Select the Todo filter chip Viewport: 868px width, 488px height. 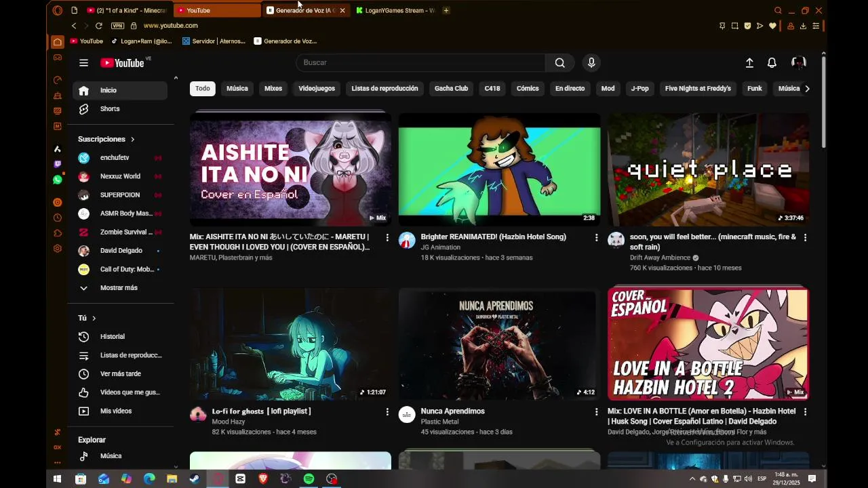tap(203, 88)
